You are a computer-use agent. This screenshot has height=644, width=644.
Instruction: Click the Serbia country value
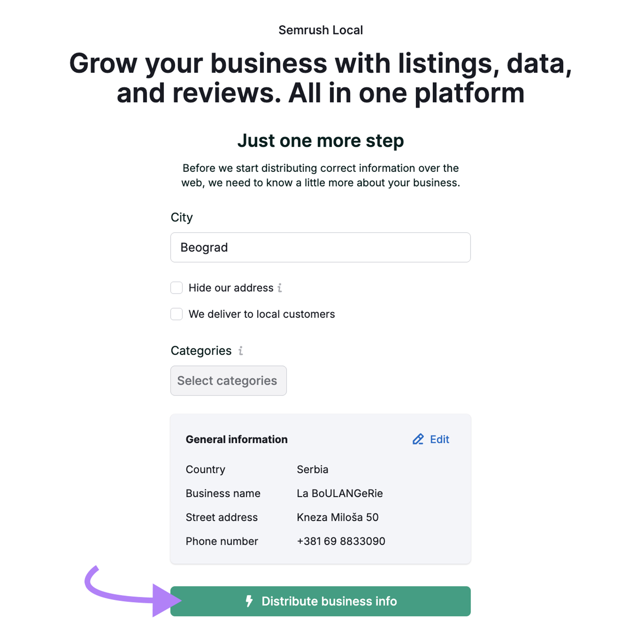312,469
